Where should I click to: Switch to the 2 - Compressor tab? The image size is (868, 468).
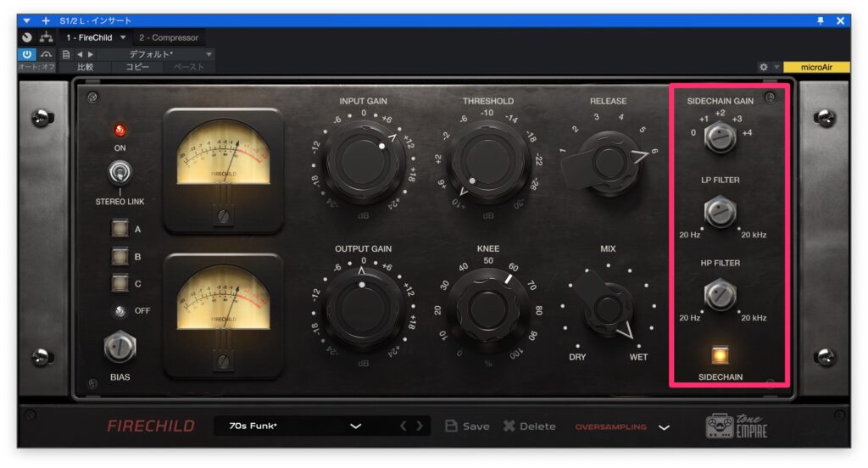(169, 37)
